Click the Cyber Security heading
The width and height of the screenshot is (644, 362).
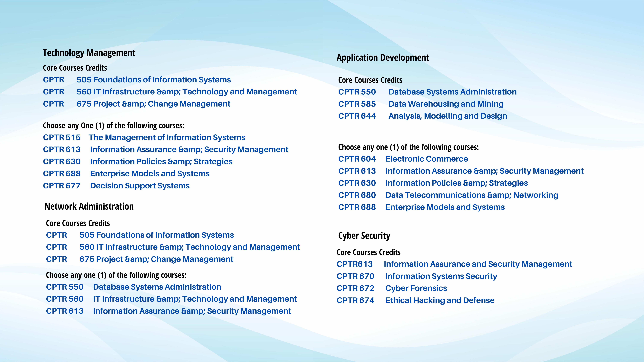click(364, 236)
